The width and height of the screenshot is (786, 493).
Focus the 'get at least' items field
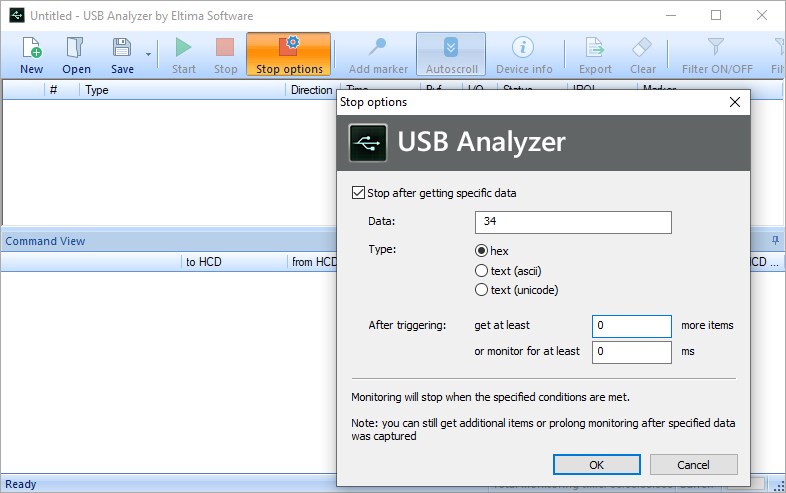[632, 326]
